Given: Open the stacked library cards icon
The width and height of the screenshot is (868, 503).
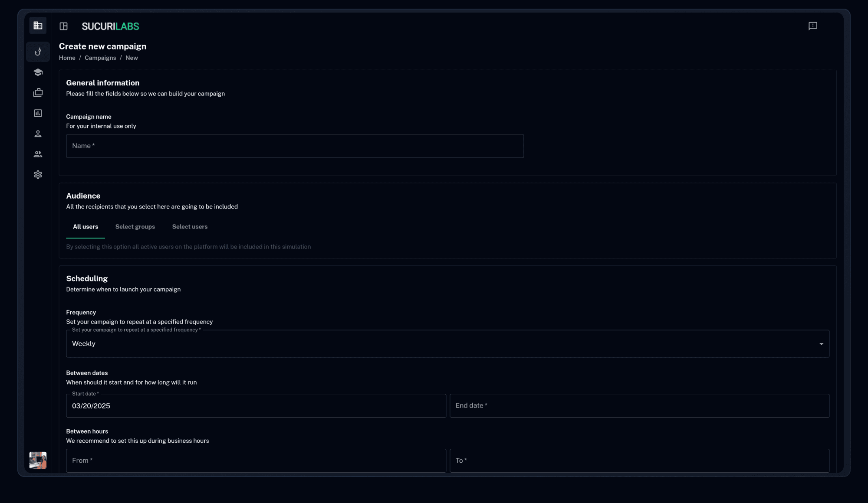Looking at the screenshot, I should point(38,93).
